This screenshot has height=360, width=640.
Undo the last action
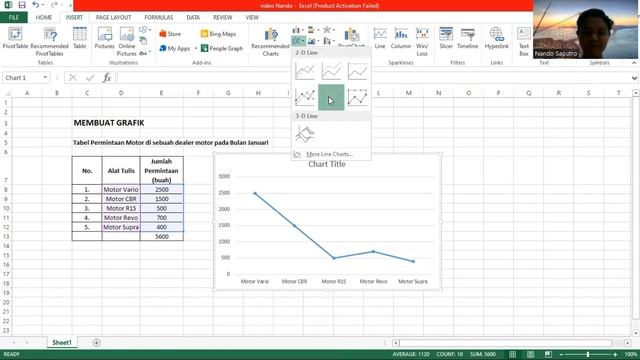click(36, 5)
